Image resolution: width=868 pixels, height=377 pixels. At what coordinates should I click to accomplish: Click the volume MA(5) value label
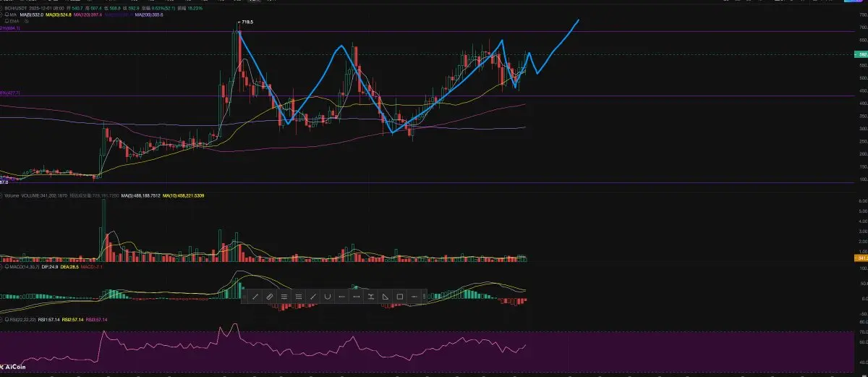(140, 195)
